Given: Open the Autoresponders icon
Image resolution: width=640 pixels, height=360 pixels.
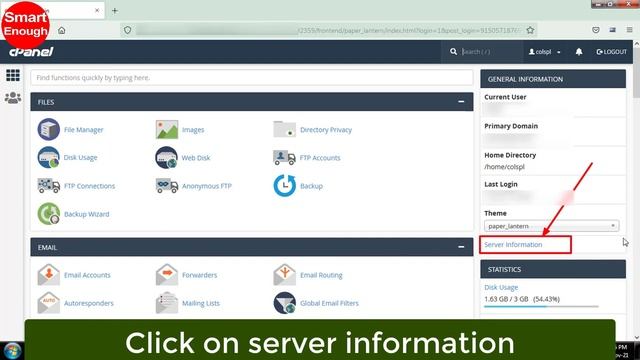Looking at the screenshot, I should point(49,303).
